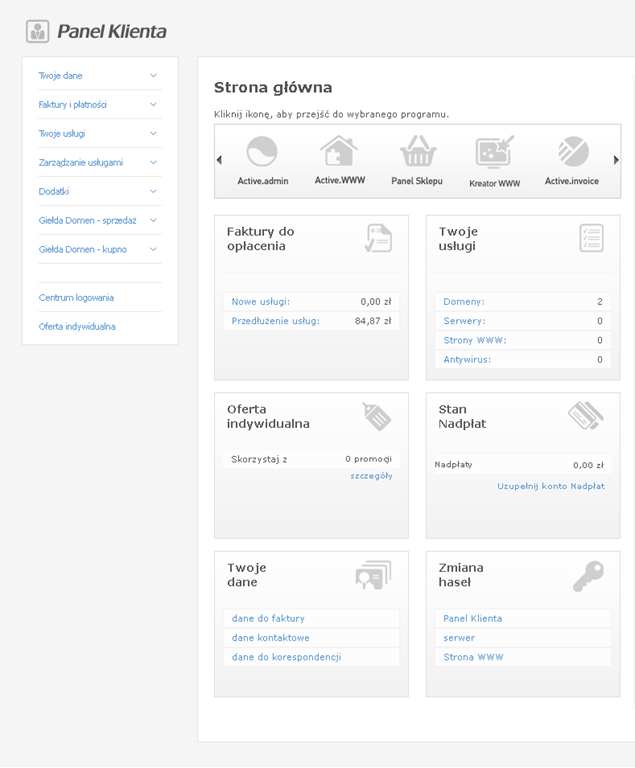Expand the Twoje dane sidebar chevron
The height and width of the screenshot is (768, 635).
coord(153,76)
